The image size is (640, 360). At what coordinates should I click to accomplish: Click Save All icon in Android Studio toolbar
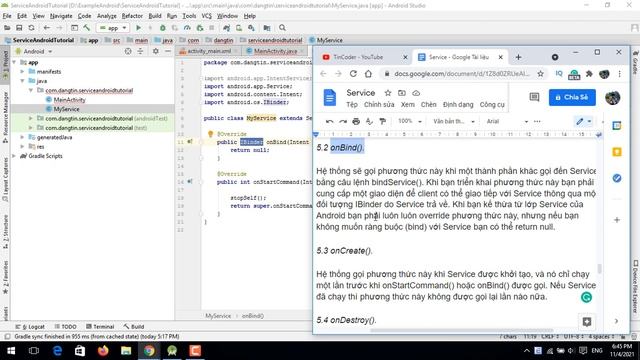[19, 28]
